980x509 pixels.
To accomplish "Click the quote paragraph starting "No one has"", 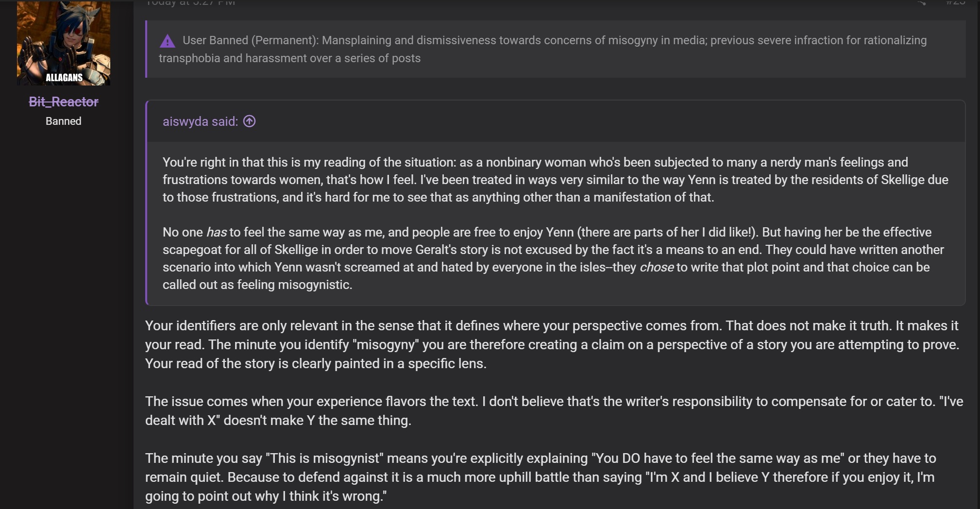I will [553, 258].
